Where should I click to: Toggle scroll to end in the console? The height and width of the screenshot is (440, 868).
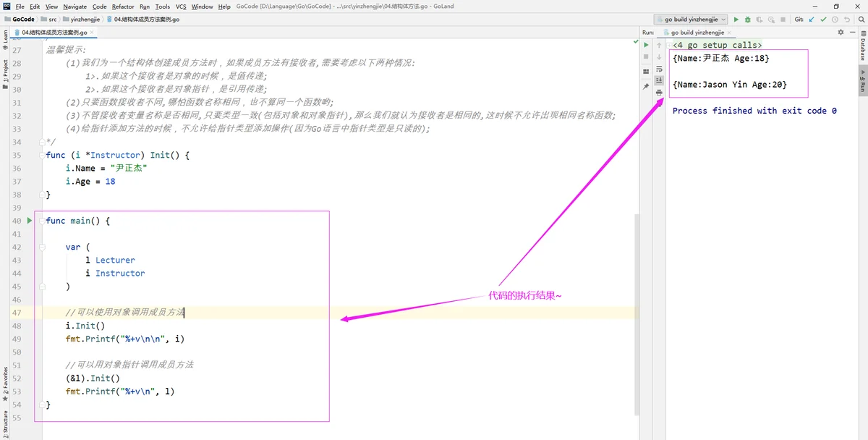tap(659, 81)
